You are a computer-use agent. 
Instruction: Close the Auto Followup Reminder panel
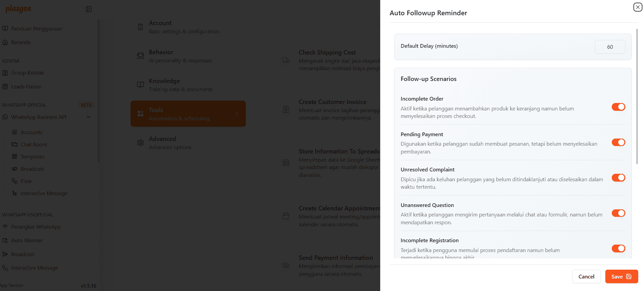pyautogui.click(x=638, y=7)
